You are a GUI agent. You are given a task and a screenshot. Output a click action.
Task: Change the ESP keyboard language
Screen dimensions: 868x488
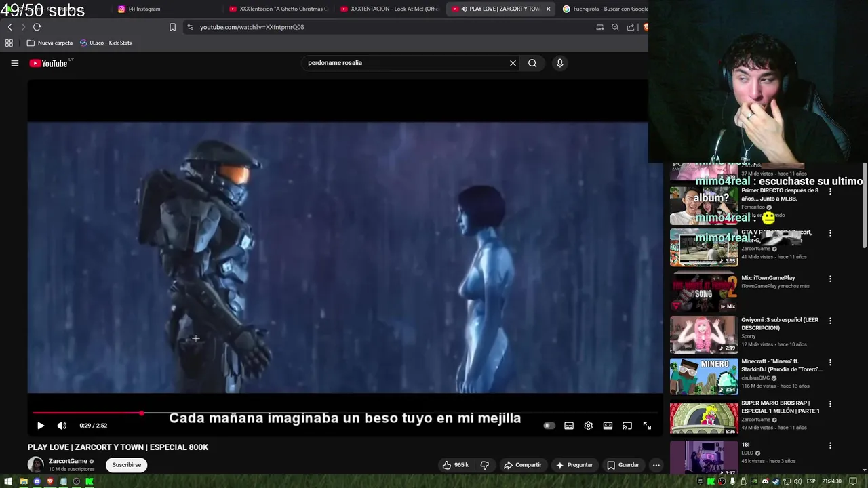pyautogui.click(x=811, y=481)
